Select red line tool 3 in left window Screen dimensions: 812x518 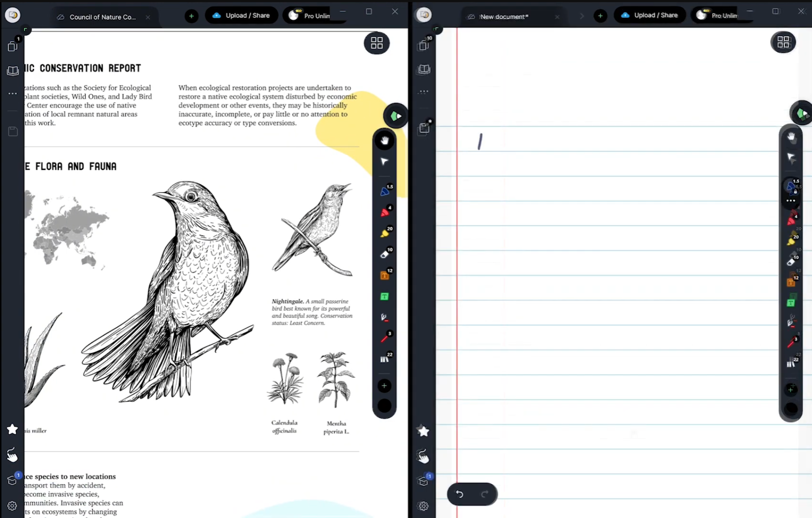click(x=386, y=337)
